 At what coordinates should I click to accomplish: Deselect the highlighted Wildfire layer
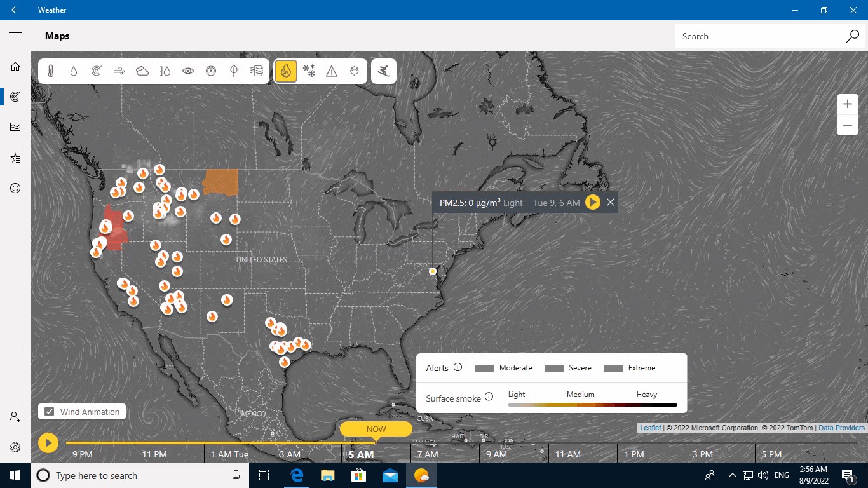285,71
